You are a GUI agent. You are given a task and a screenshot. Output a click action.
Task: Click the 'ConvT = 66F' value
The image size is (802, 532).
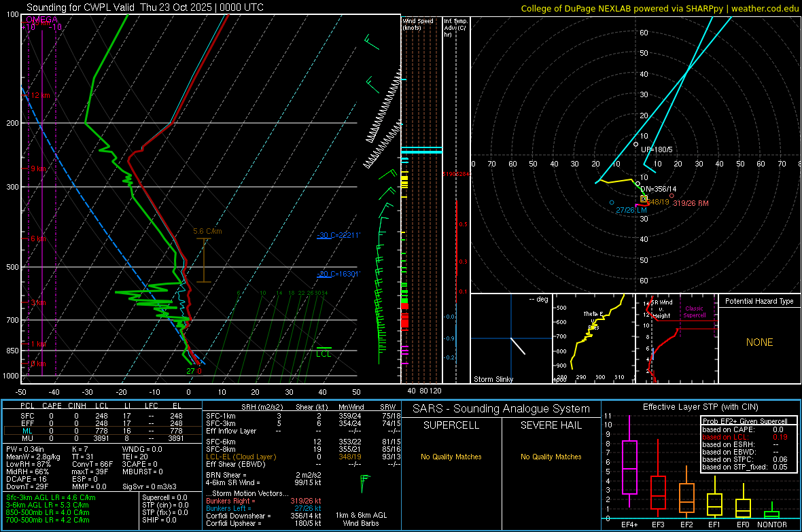click(92, 464)
